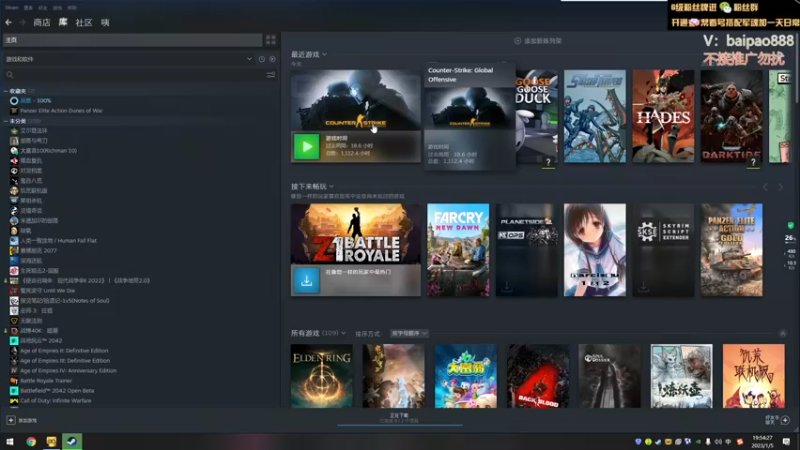This screenshot has width=800, height=450.
Task: Open the anime schoolgirl game cover
Action: [594, 250]
